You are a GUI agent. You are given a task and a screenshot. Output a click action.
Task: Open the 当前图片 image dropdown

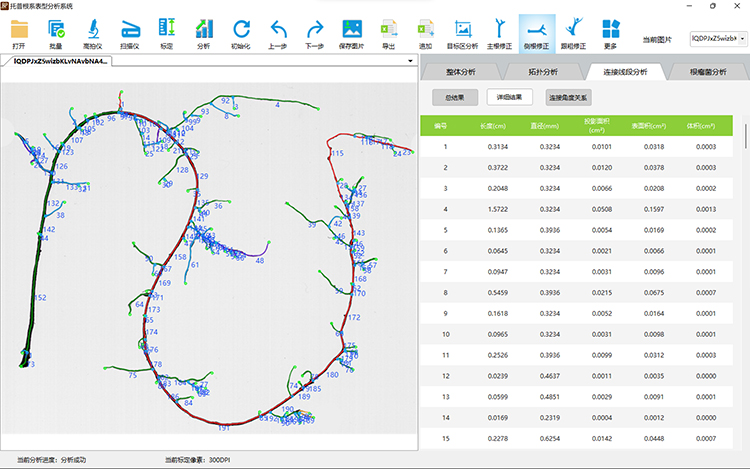pyautogui.click(x=718, y=38)
